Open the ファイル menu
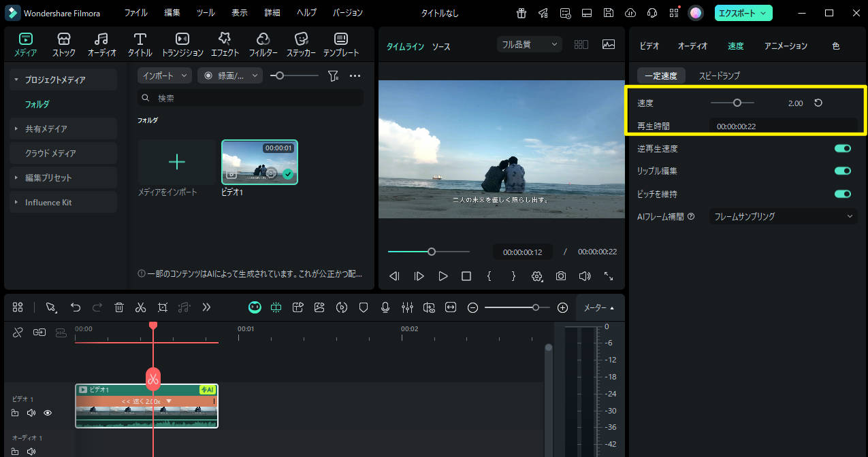 (x=136, y=13)
